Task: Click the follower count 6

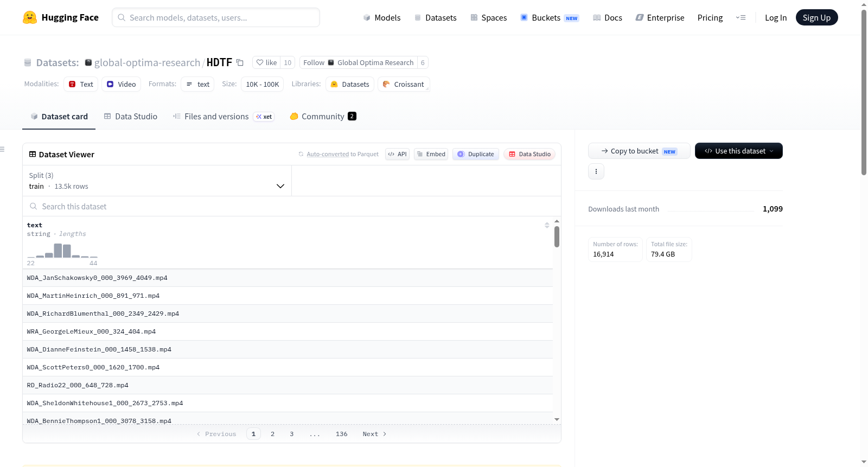Action: tap(423, 62)
